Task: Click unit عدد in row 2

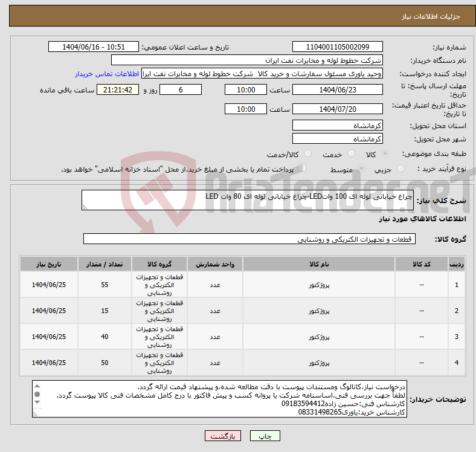Action: click(215, 311)
